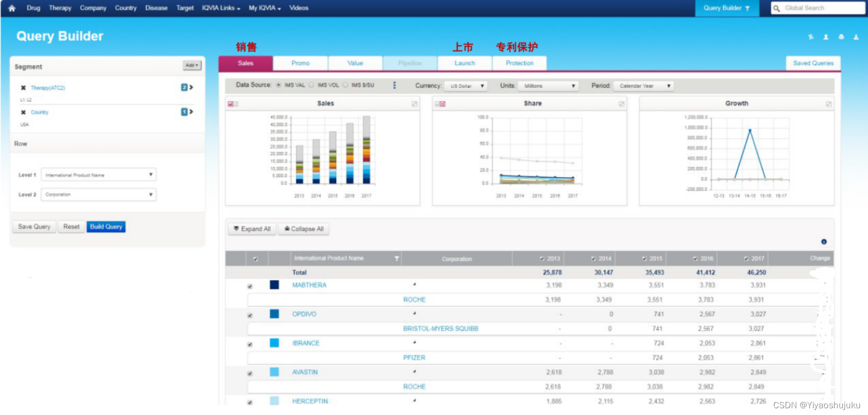Uncheck the AVASTIN row checkbox
The image size is (868, 415).
pyautogui.click(x=250, y=374)
